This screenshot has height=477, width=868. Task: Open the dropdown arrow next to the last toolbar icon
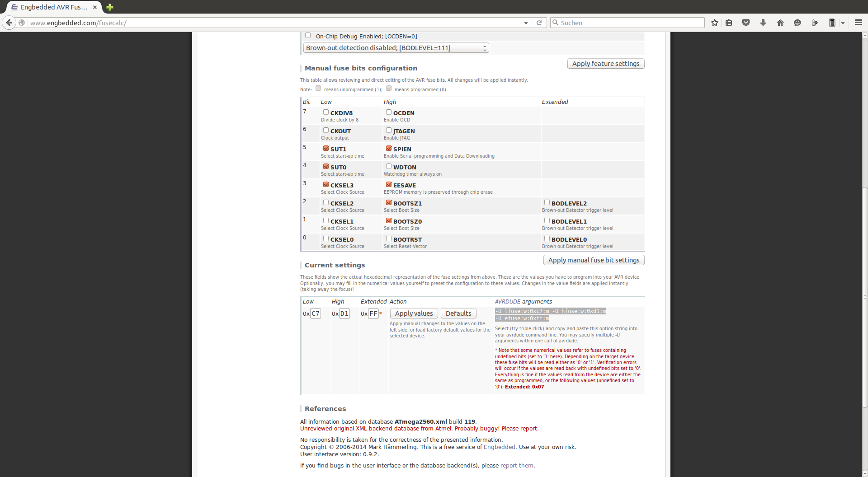[843, 23]
